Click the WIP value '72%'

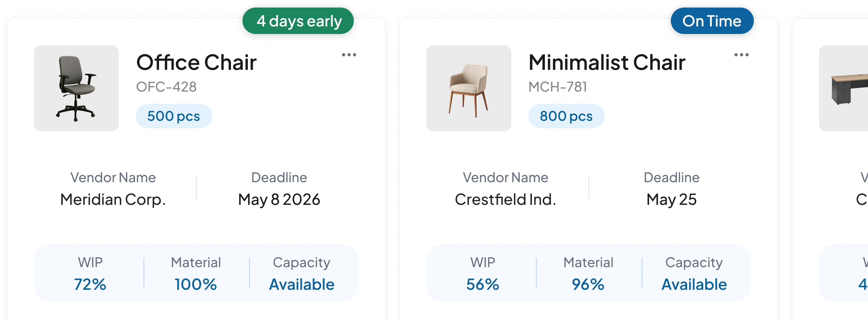(x=90, y=284)
